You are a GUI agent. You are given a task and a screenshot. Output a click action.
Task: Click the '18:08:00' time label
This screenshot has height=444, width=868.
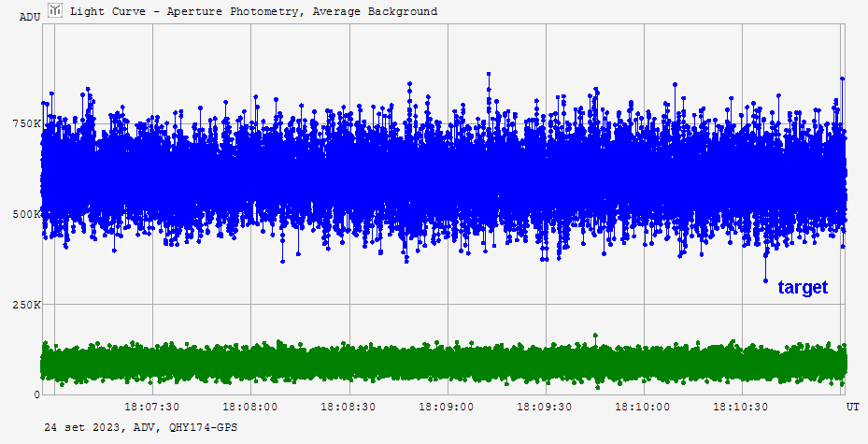click(x=250, y=407)
